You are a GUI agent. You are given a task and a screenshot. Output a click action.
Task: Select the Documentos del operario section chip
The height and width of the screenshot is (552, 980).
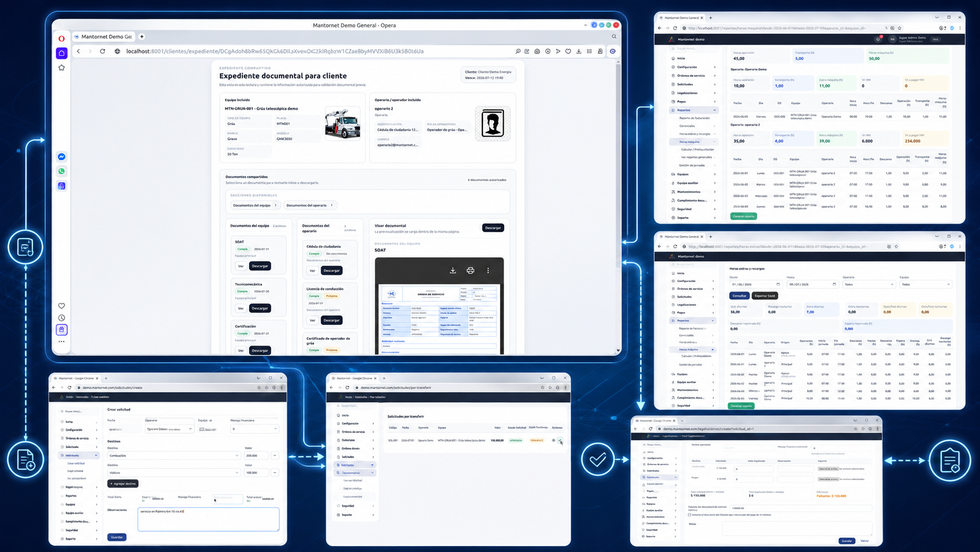(x=309, y=205)
